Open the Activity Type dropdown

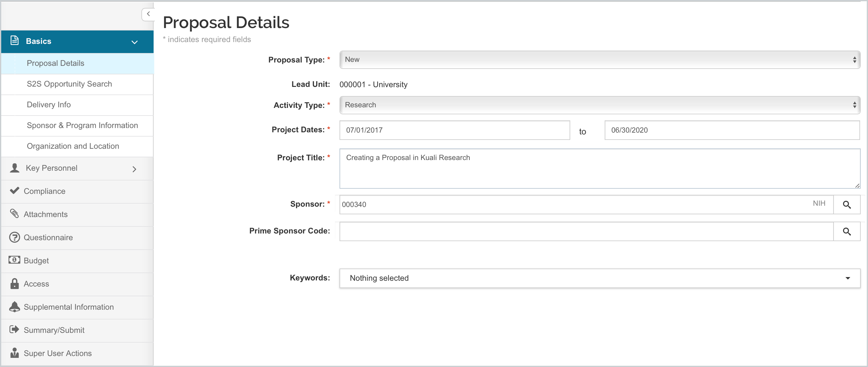[x=600, y=105]
